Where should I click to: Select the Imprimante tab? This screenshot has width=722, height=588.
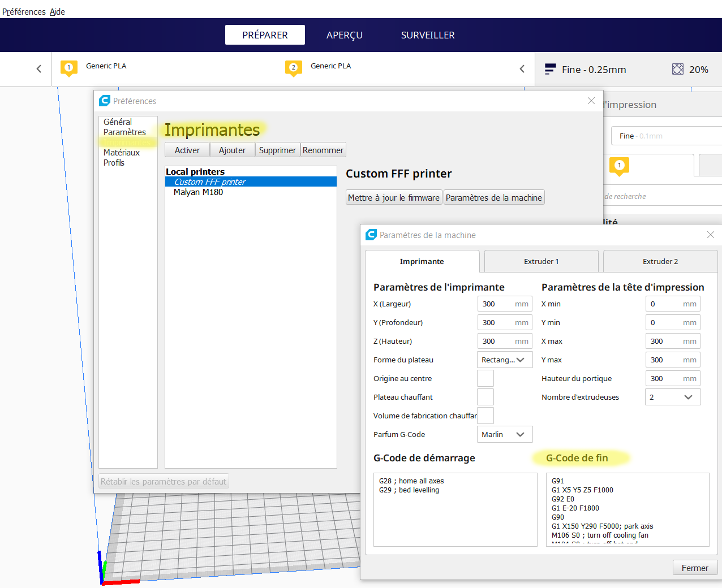(x=422, y=261)
